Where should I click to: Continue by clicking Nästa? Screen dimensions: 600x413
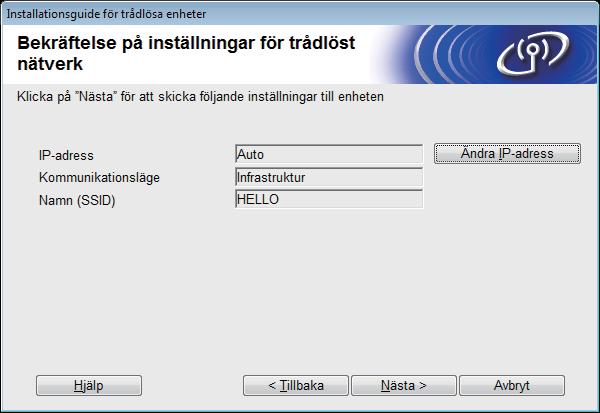(404, 385)
